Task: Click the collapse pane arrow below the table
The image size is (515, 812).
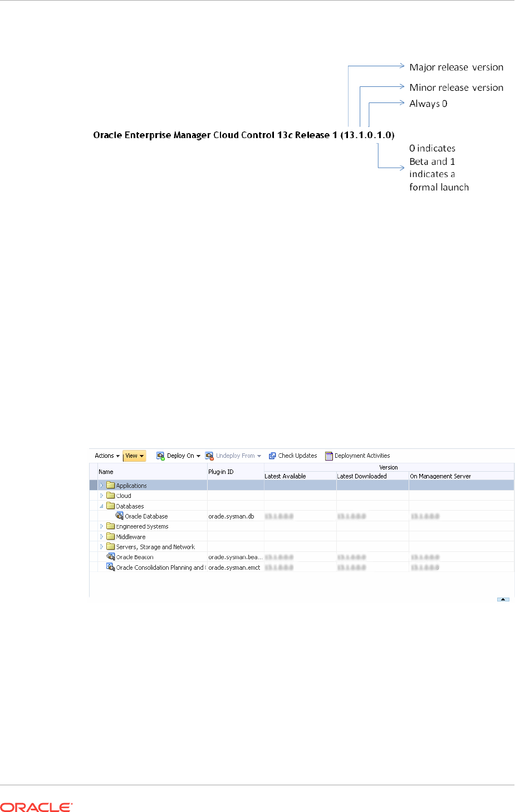Action: click(x=503, y=599)
